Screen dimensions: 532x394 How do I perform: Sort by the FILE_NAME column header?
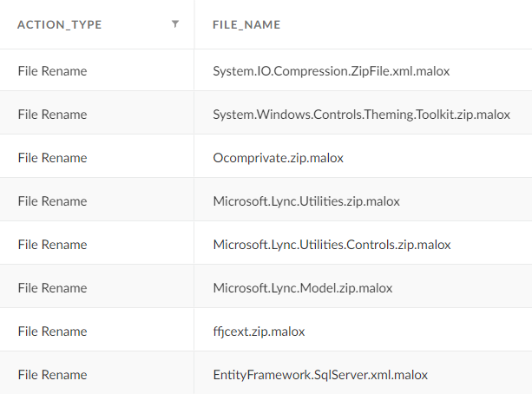pyautogui.click(x=246, y=25)
